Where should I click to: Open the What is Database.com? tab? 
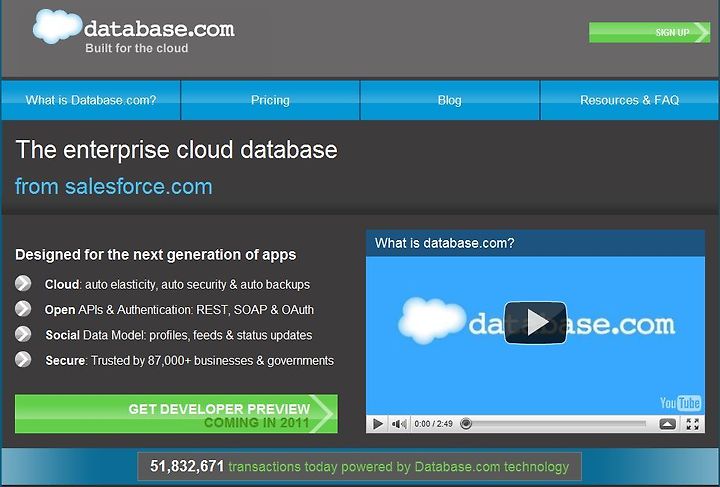91,100
